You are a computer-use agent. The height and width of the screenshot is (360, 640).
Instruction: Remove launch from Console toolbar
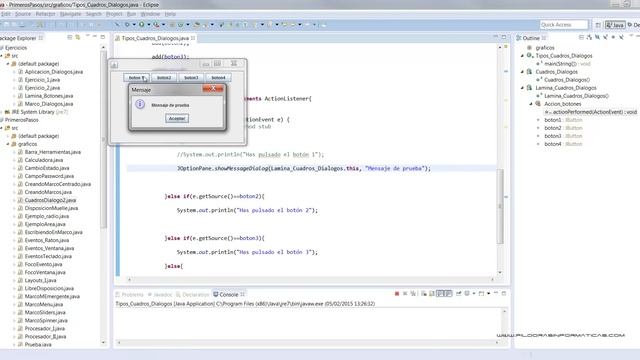point(405,293)
